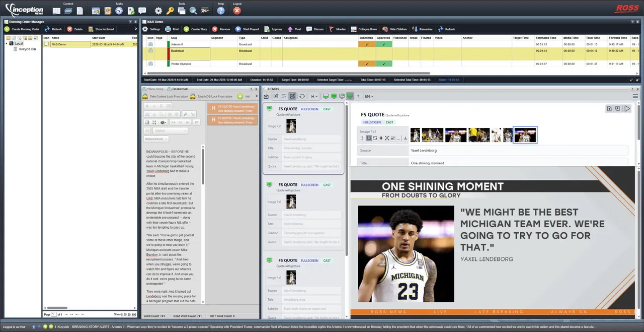Switch to the Basketball story tab

point(179,89)
